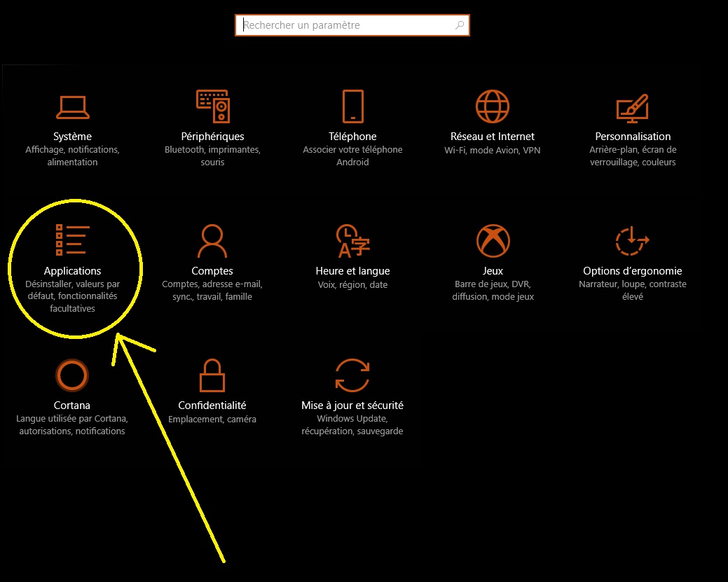The width and height of the screenshot is (728, 582).
Task: Click "Affichage, notifications, alimentation" description
Action: 72,156
